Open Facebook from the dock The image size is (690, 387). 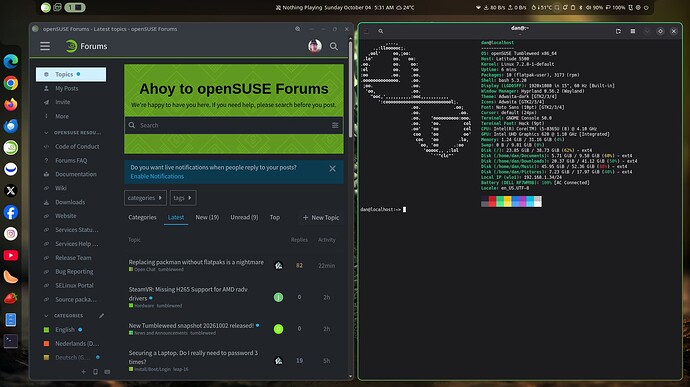point(11,212)
